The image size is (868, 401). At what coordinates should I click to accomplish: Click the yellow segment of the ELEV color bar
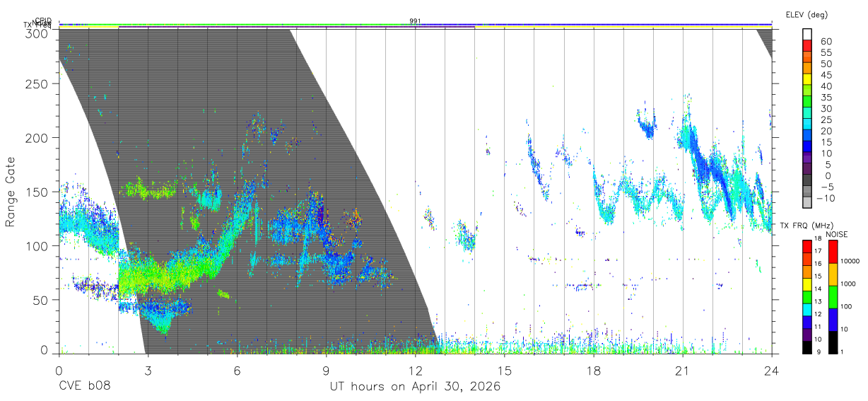point(807,79)
